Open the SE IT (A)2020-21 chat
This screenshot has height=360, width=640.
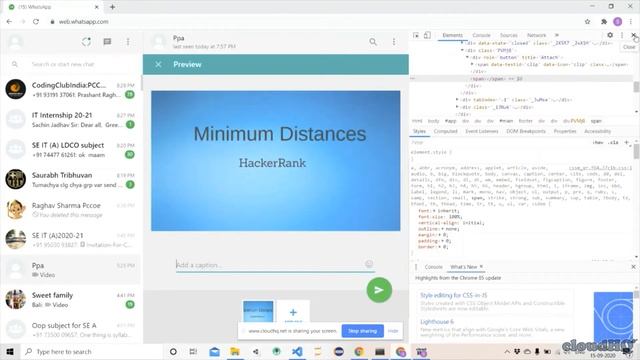tap(70, 240)
